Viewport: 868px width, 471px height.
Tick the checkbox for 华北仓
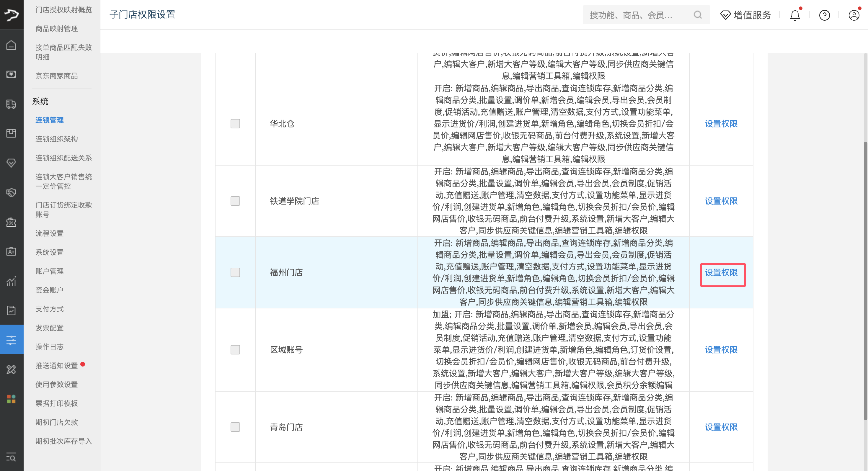click(235, 124)
